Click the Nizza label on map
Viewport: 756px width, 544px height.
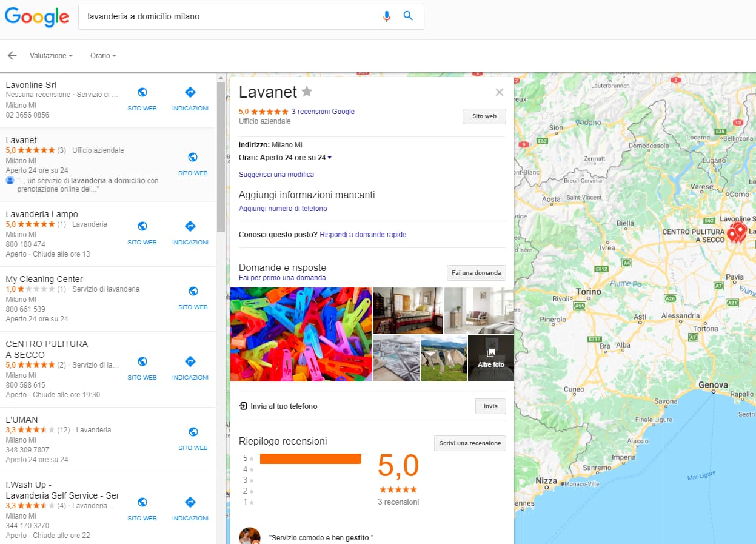(546, 481)
